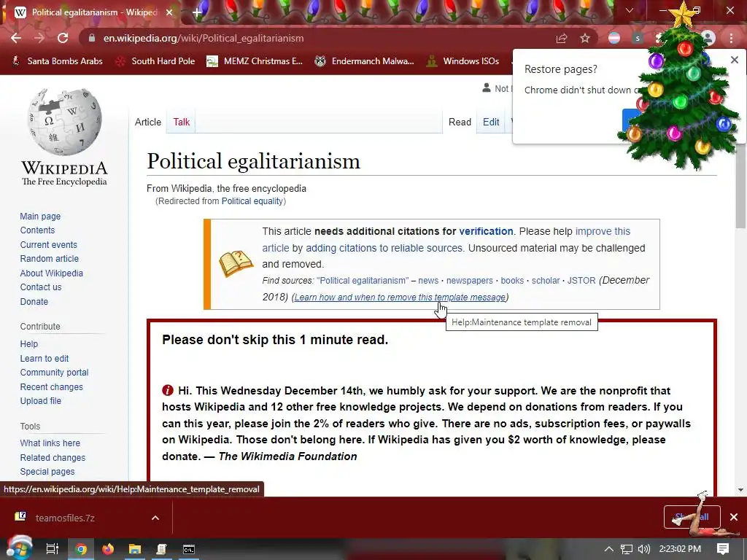The width and height of the screenshot is (747, 560).
Task: Open Learn to edit link
Action: (44, 358)
